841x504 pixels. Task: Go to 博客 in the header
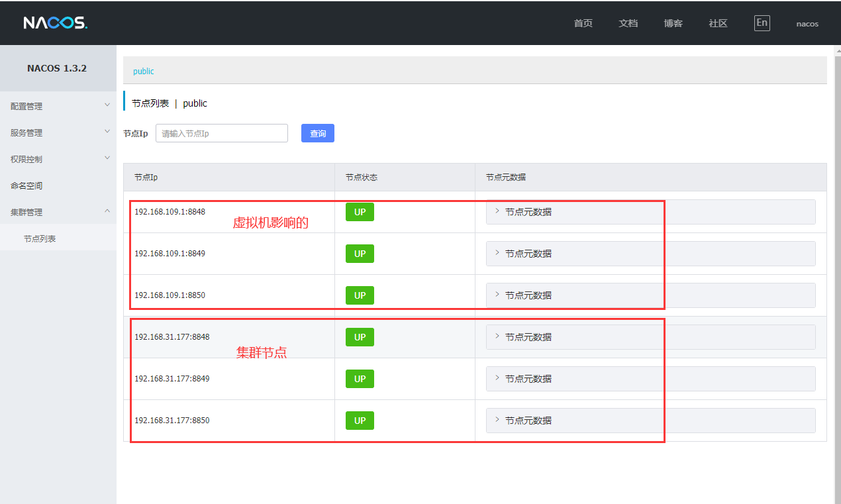673,23
